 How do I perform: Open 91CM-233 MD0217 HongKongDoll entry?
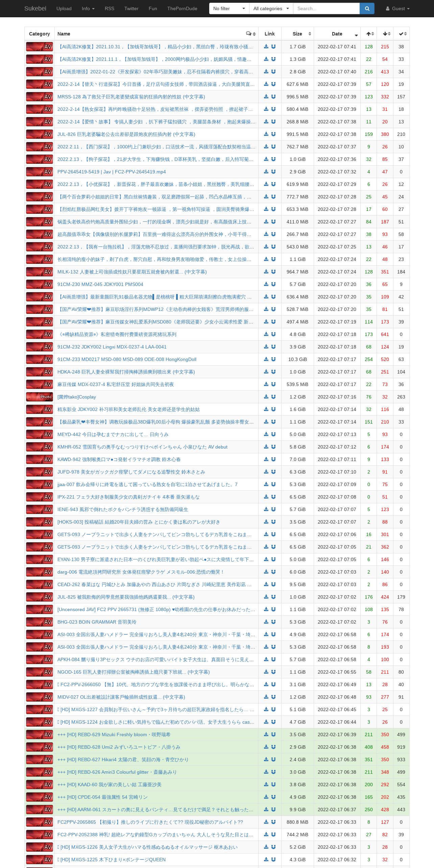coord(127,359)
